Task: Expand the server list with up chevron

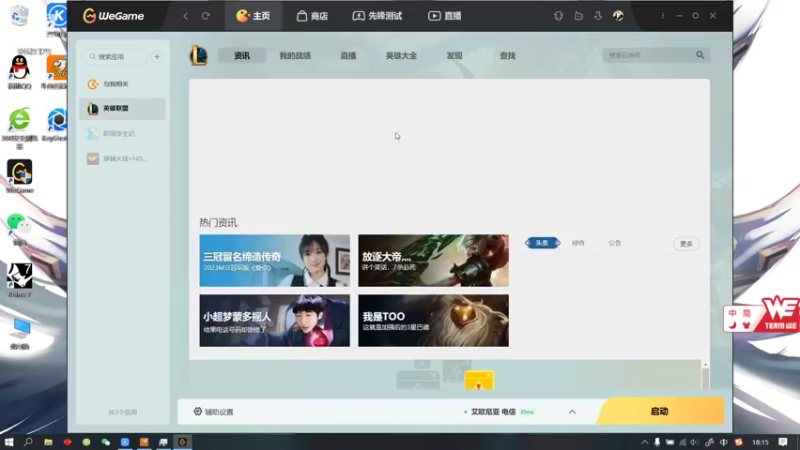Action: tap(572, 412)
